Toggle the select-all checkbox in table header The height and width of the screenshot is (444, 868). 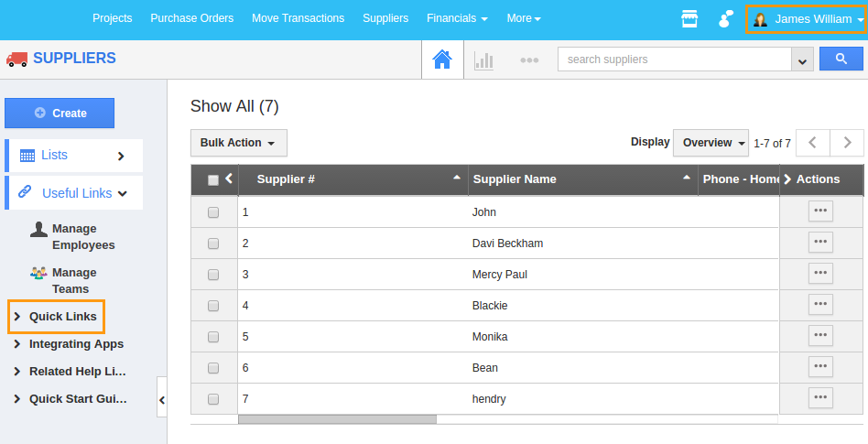click(213, 180)
